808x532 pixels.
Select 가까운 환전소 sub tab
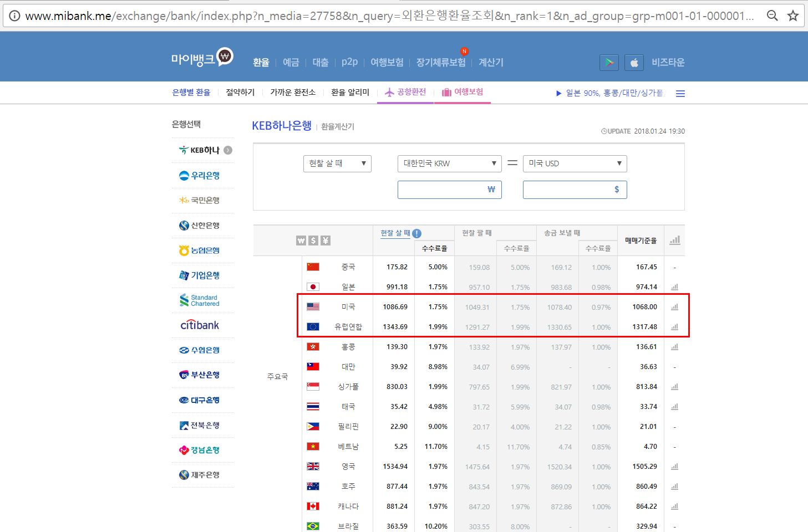(293, 93)
